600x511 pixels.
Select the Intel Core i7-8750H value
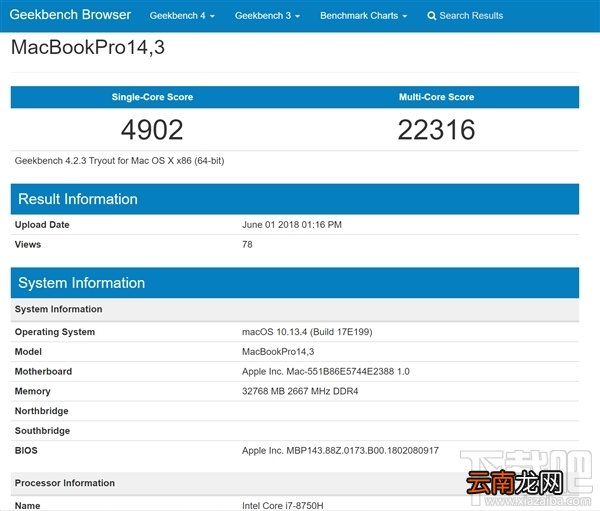[282, 506]
